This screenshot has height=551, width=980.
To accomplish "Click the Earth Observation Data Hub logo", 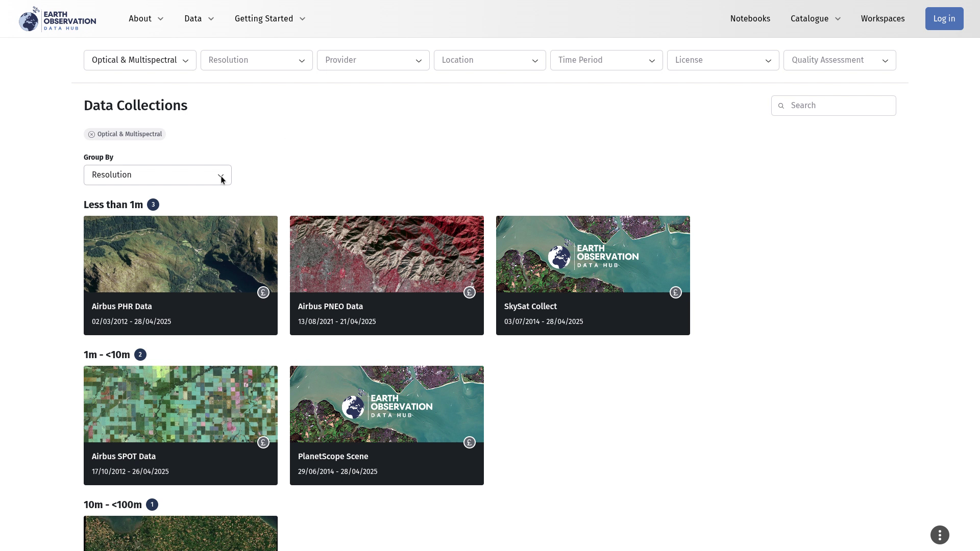I will pos(57,19).
